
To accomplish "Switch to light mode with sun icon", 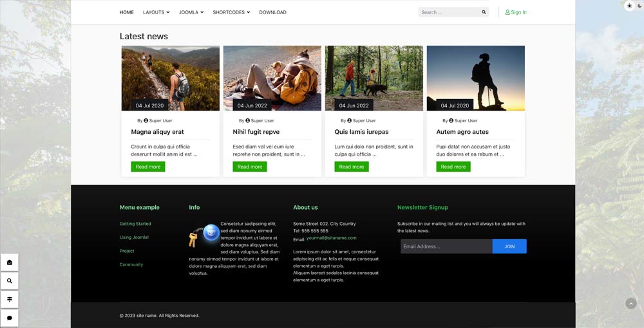I will click(629, 6).
